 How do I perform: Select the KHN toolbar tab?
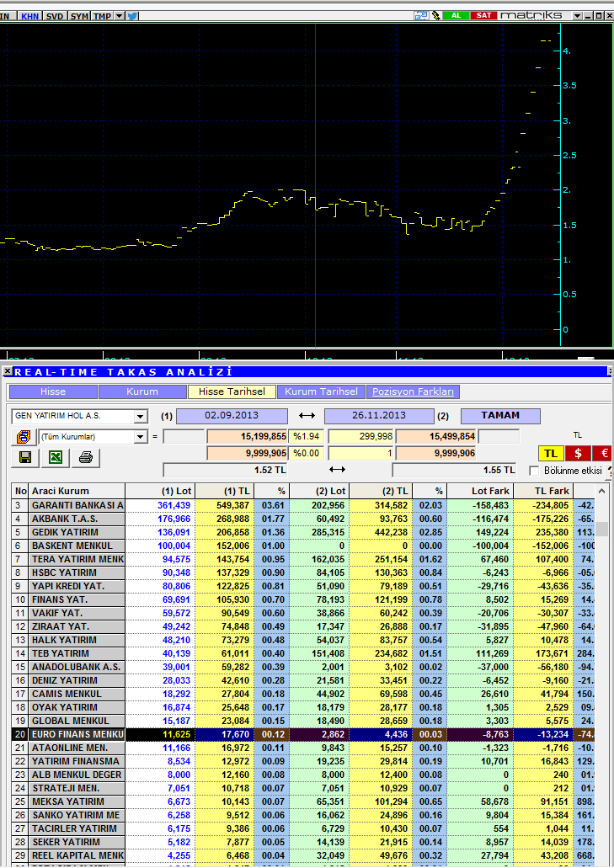point(29,16)
